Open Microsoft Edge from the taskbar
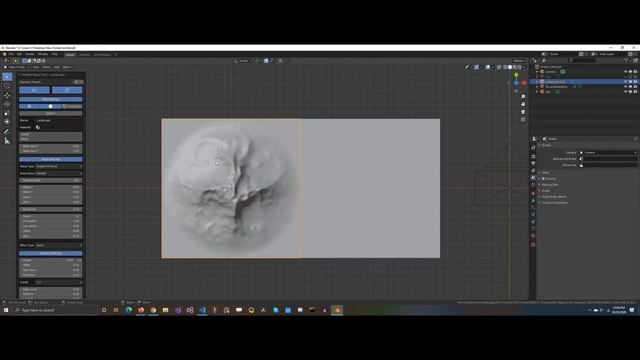Image resolution: width=640 pixels, height=360 pixels. (x=129, y=310)
